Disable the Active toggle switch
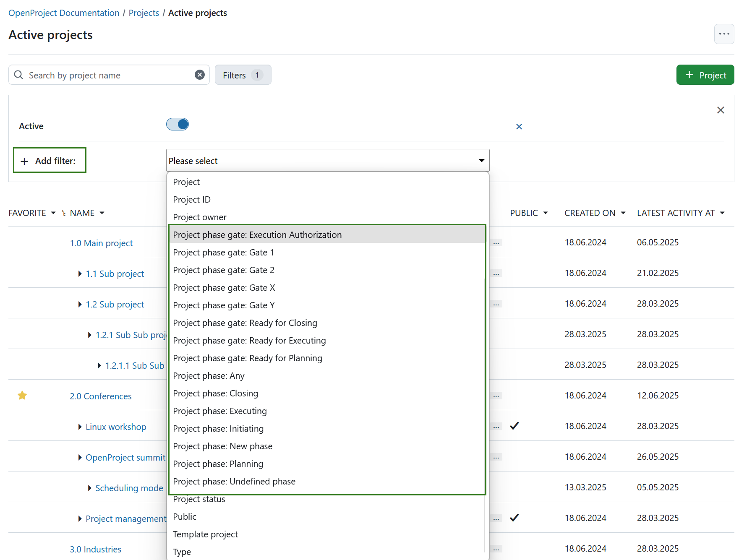739x560 pixels. (x=177, y=124)
